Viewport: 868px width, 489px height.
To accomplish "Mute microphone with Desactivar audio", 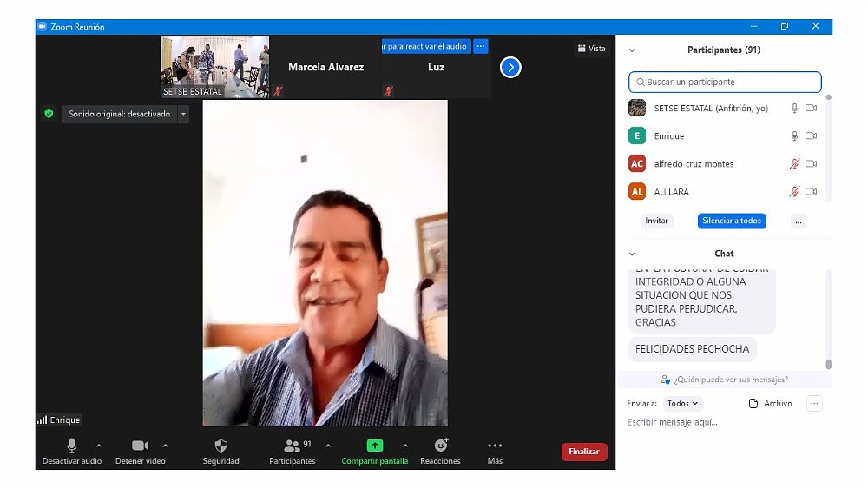I will (x=71, y=446).
